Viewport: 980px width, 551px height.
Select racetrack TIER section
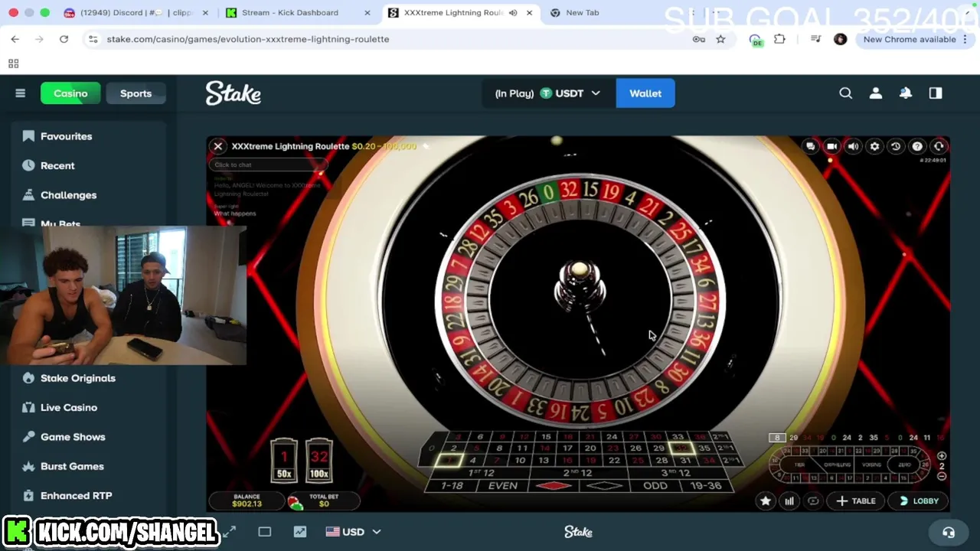pyautogui.click(x=799, y=465)
